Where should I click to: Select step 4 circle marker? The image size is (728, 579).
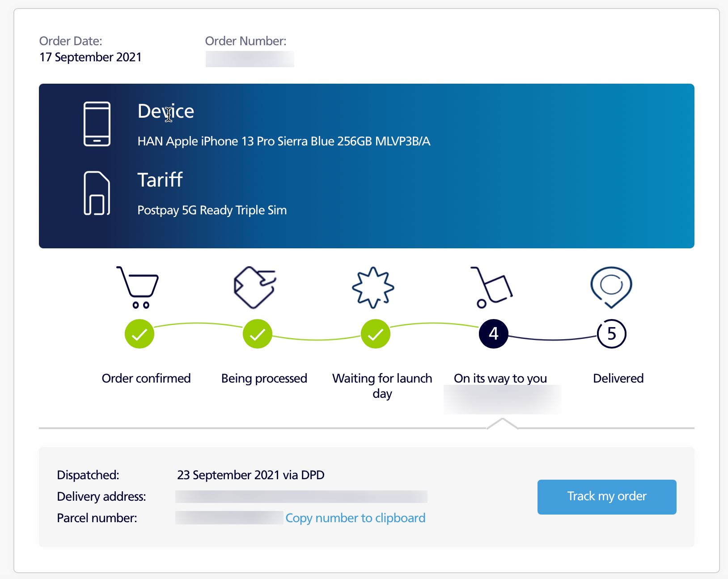pos(494,334)
